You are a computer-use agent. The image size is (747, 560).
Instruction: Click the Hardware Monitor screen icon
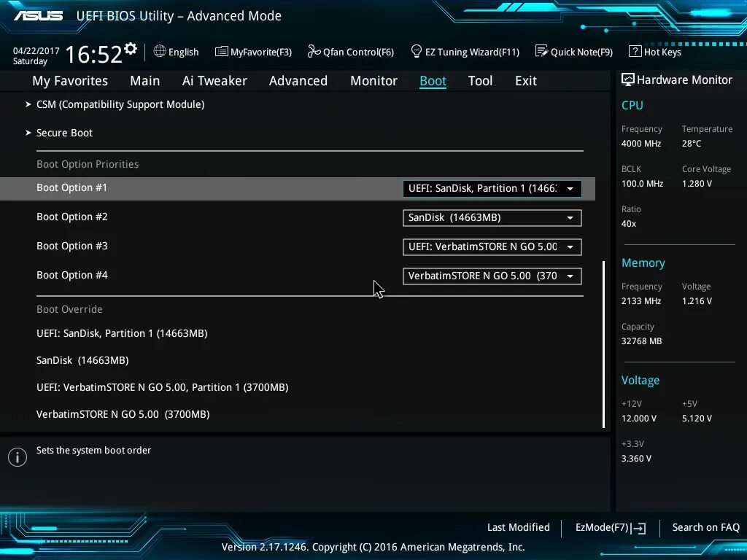click(x=628, y=79)
